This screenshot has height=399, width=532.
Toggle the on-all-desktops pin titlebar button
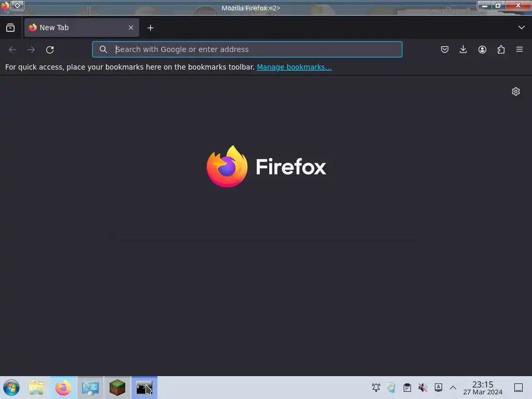click(x=17, y=5)
